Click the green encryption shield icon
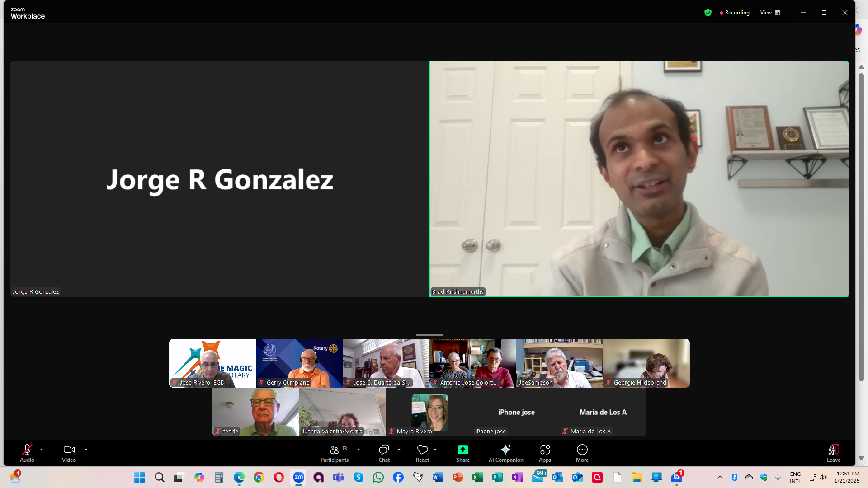This screenshot has height=488, width=868. 708,13
